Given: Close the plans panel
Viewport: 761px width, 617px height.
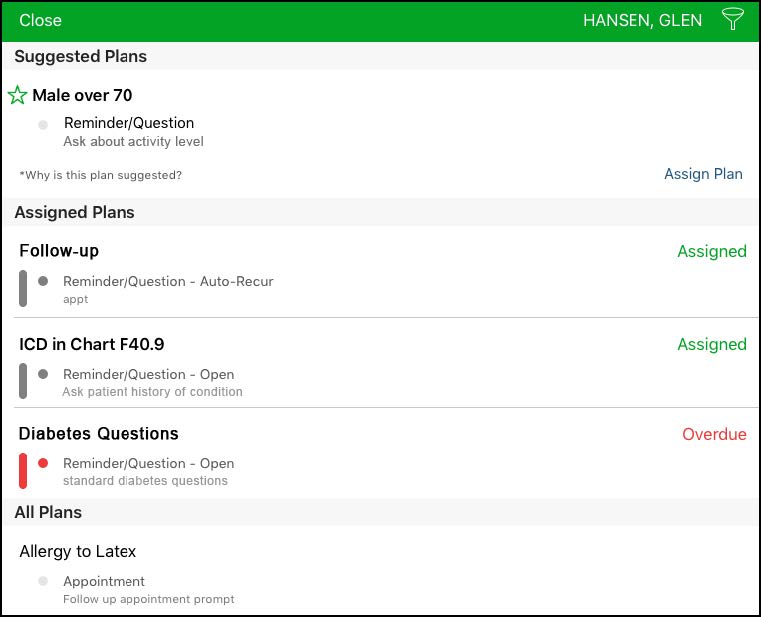Looking at the screenshot, I should click(x=40, y=20).
